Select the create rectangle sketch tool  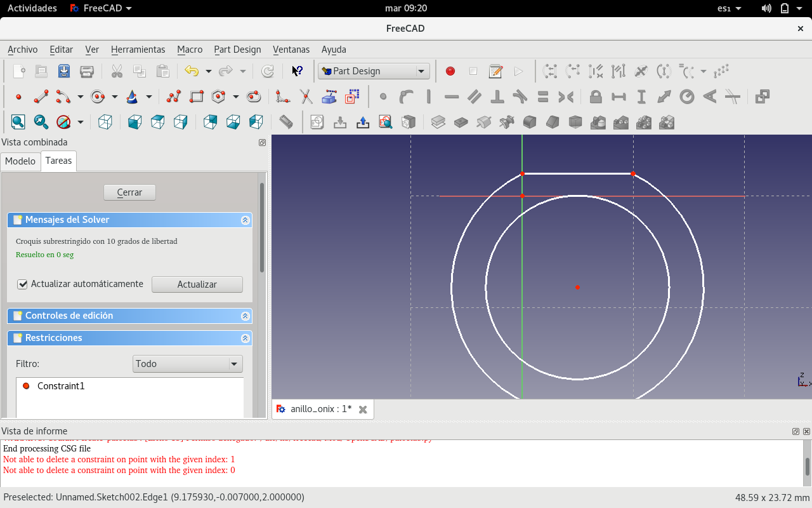[x=197, y=97]
